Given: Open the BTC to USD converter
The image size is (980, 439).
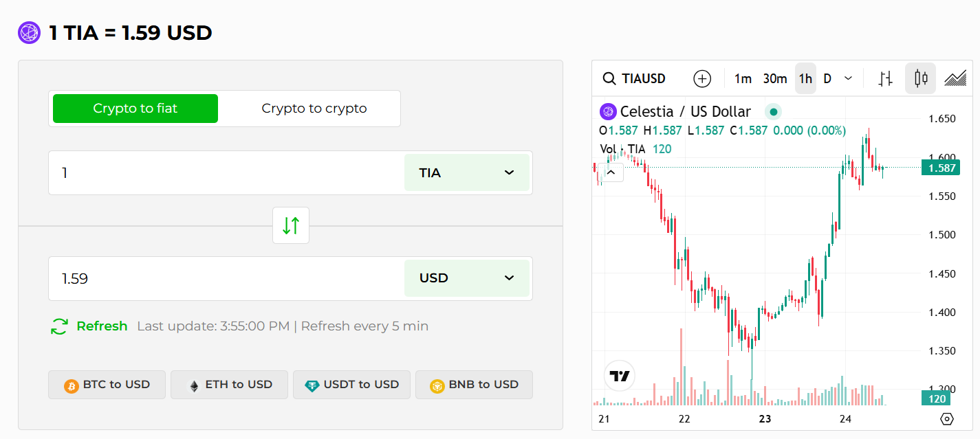Looking at the screenshot, I should tap(107, 385).
